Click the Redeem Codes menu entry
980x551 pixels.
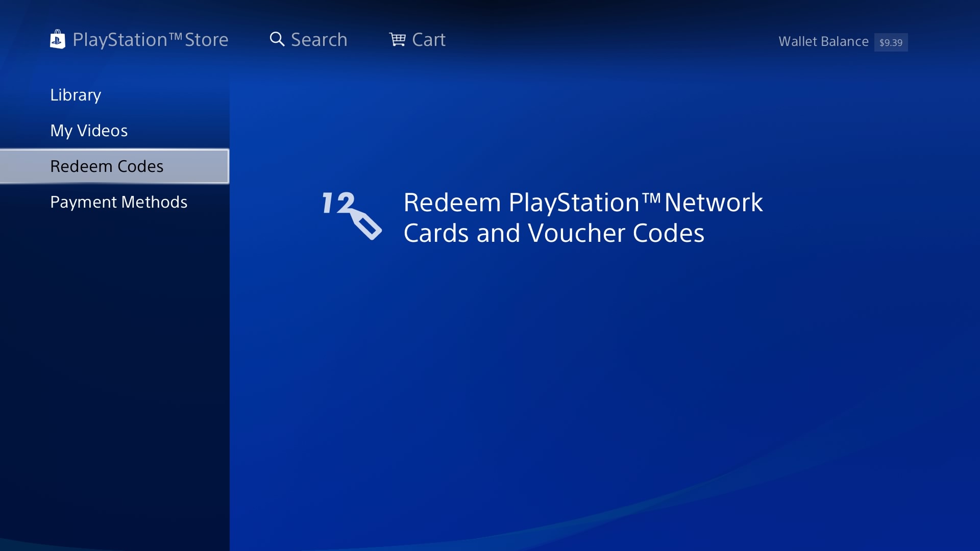pos(114,166)
